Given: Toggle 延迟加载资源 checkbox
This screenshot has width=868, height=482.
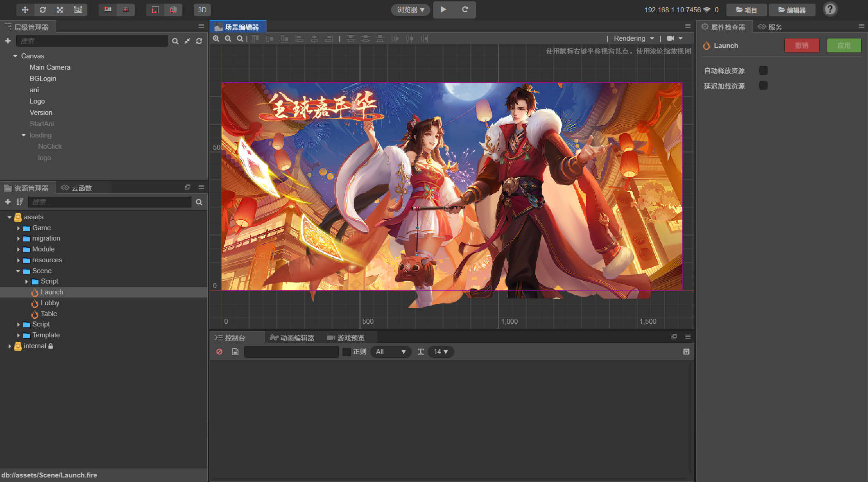Looking at the screenshot, I should pos(763,86).
